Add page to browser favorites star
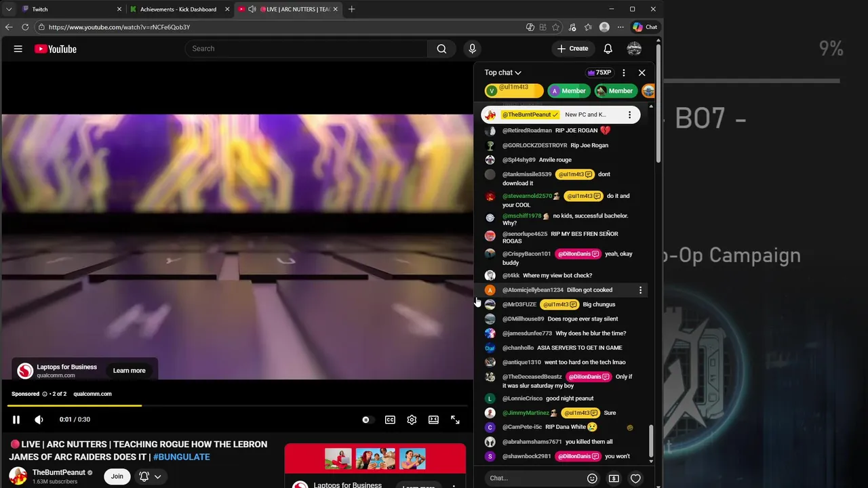 556,27
